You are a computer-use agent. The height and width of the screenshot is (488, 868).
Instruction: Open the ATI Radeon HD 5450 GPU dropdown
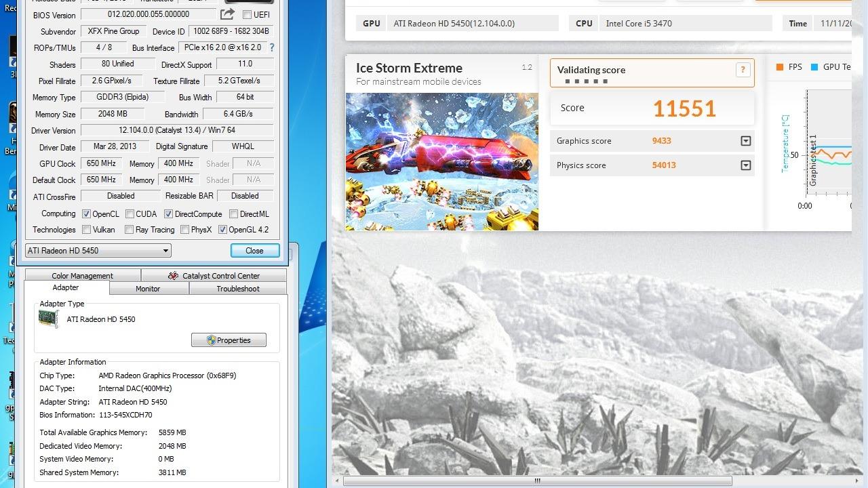pos(98,251)
